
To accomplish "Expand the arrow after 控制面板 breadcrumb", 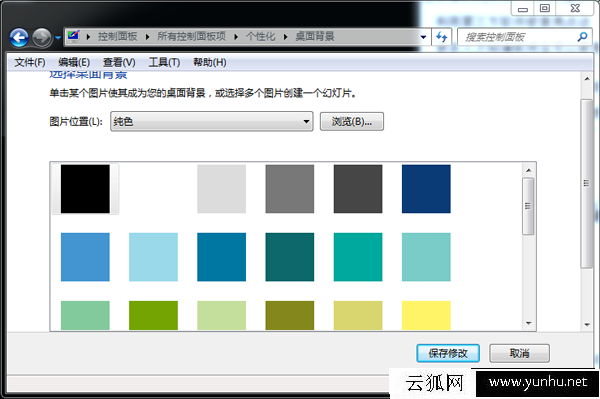I will coord(147,37).
